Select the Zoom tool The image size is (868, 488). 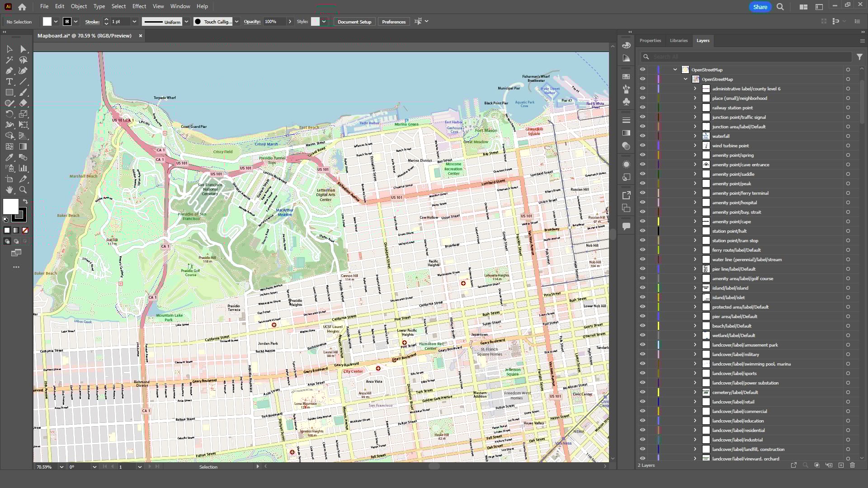pyautogui.click(x=23, y=190)
